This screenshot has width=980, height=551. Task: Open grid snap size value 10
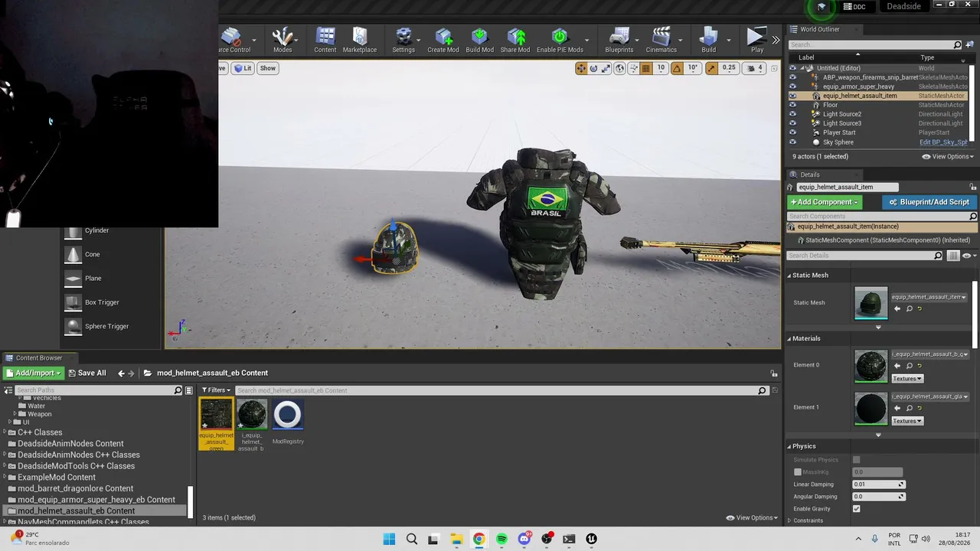[661, 68]
